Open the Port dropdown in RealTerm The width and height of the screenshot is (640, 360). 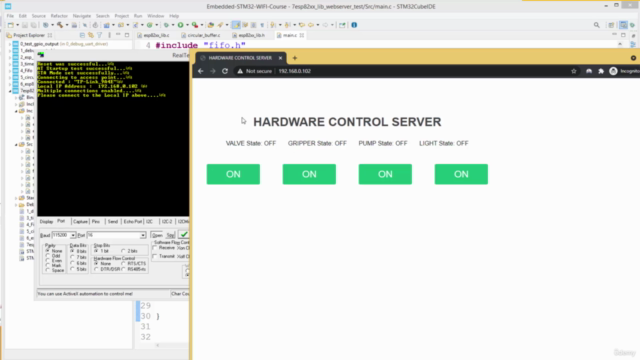coord(142,235)
